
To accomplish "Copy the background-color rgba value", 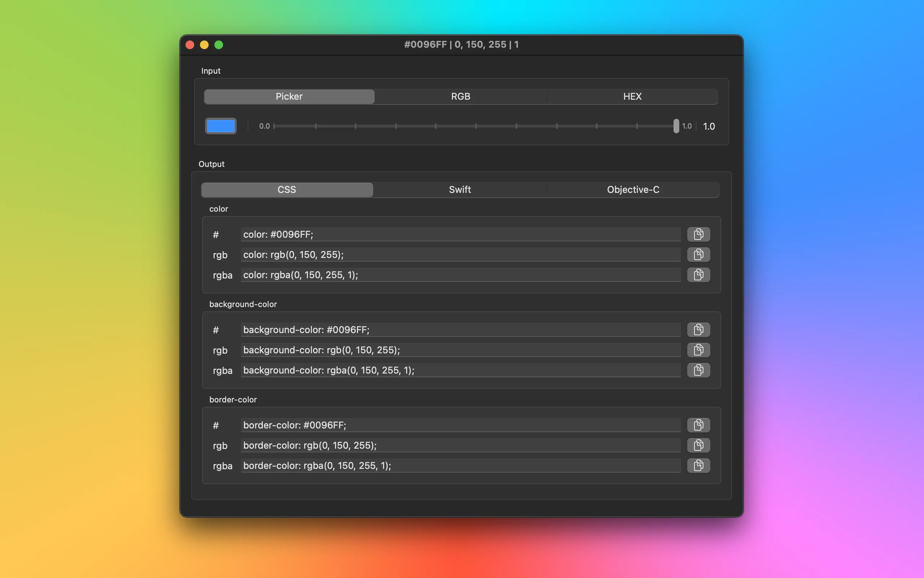I will pos(698,370).
